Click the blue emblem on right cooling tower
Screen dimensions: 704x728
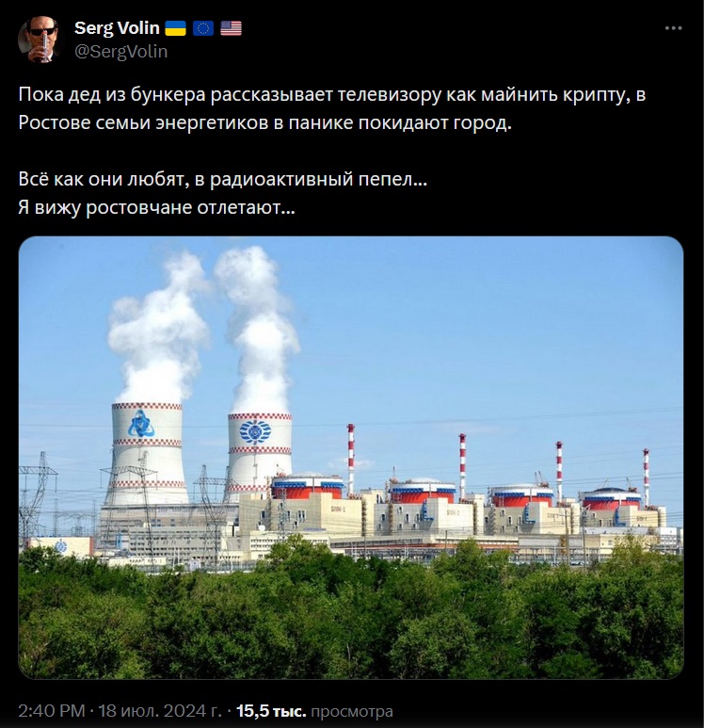[255, 431]
